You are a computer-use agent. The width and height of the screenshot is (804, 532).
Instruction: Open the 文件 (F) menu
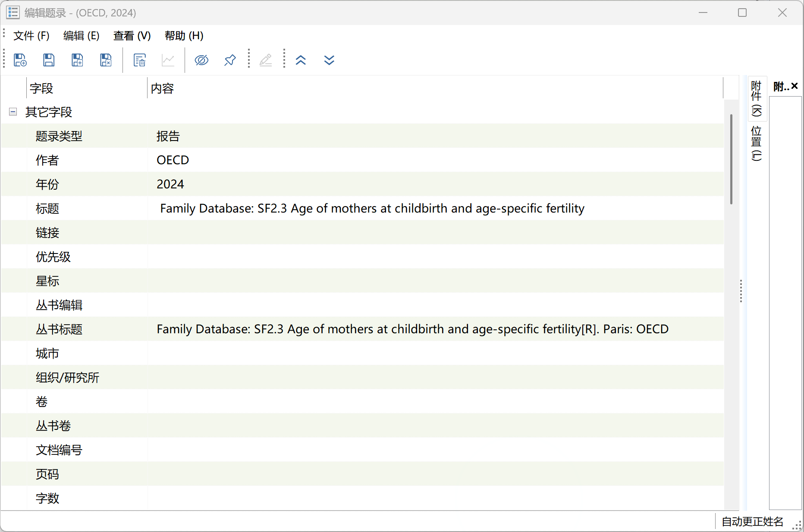coord(31,36)
